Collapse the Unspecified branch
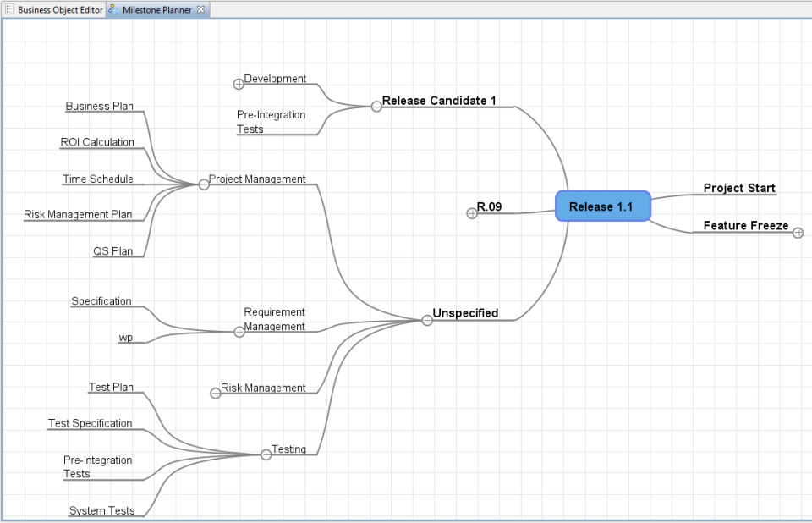The width and height of the screenshot is (812, 523). coord(426,321)
